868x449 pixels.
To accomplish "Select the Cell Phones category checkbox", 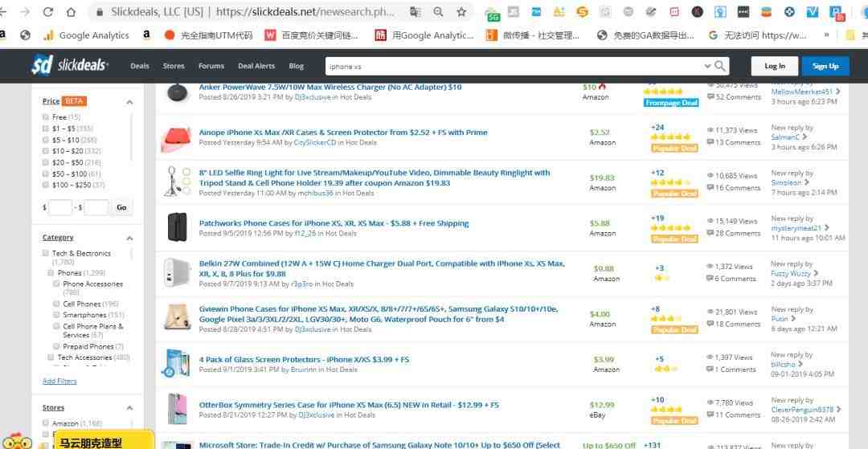I will coord(56,304).
